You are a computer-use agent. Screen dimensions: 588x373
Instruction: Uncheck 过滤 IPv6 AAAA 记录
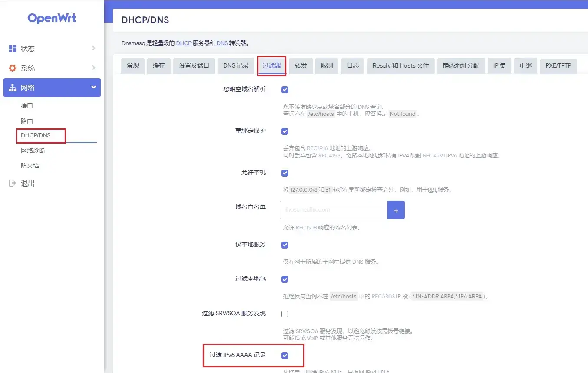coord(285,356)
